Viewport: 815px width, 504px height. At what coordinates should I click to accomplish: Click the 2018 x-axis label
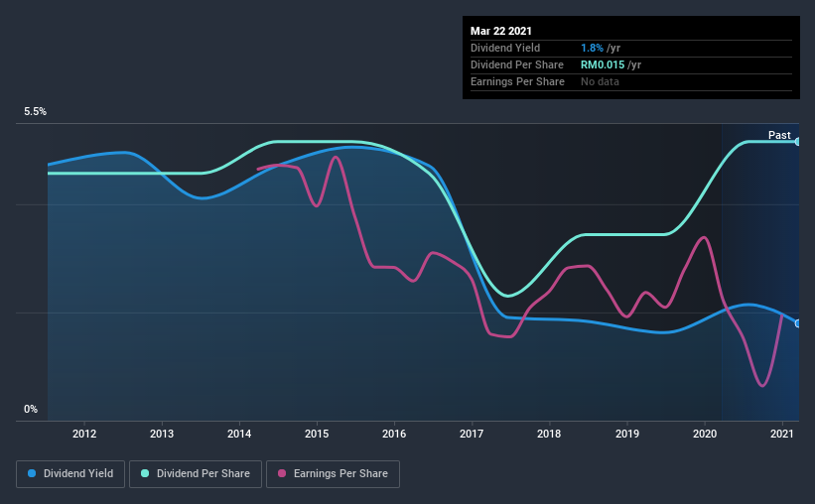pyautogui.click(x=549, y=434)
